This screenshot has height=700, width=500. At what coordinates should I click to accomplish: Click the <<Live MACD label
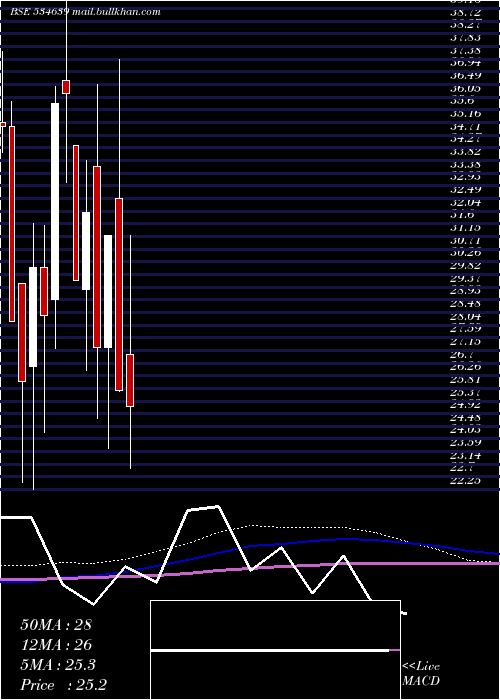tap(421, 674)
